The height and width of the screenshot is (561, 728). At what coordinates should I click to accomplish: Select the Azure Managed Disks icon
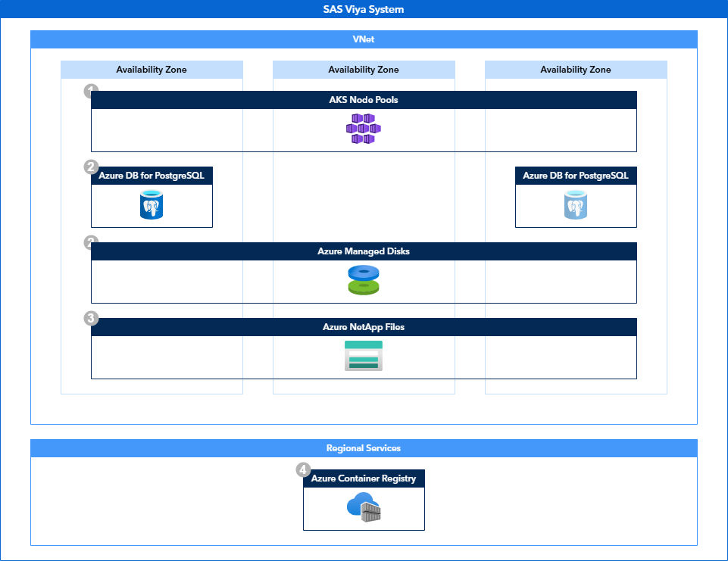click(364, 280)
